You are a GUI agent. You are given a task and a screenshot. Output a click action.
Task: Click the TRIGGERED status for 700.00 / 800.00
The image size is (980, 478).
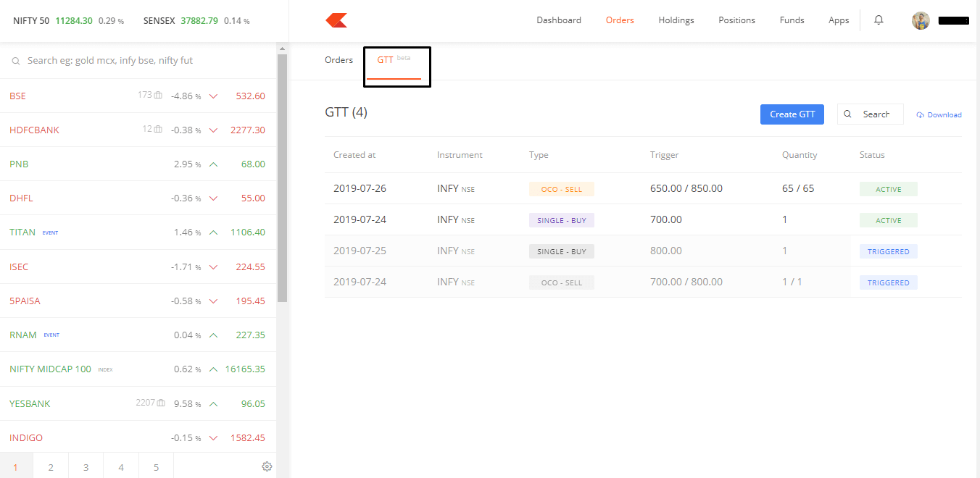tap(889, 282)
